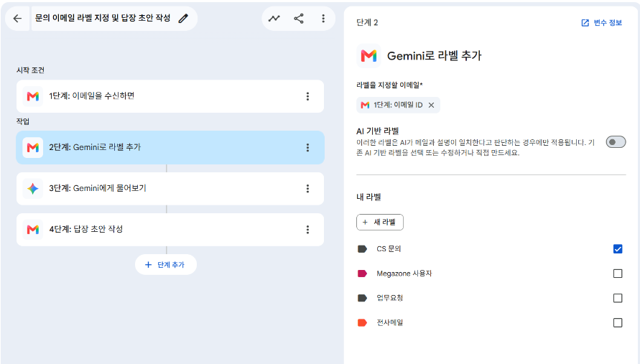Click the 단계 추가 button
This screenshot has width=640, height=364.
tap(166, 265)
